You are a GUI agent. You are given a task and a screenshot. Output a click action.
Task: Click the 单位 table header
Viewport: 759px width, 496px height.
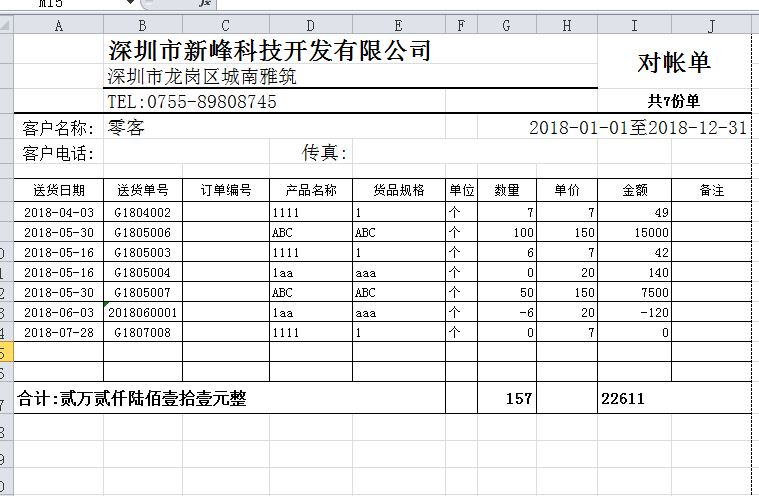pos(461,190)
